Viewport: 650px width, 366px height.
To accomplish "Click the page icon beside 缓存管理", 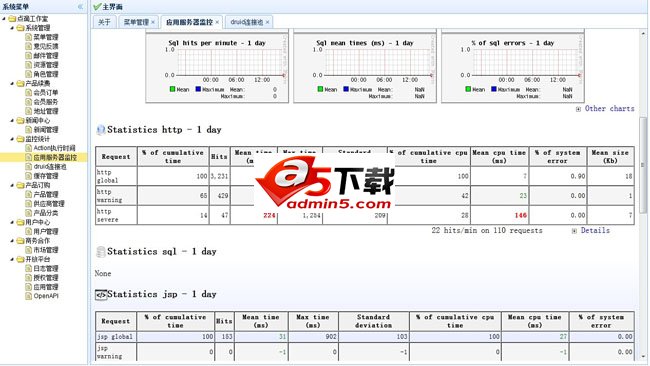I will pos(29,176).
